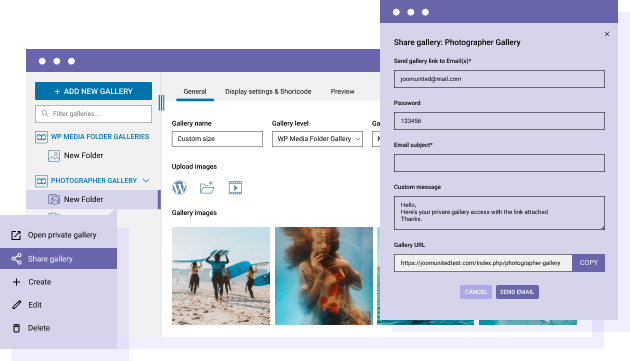
Task: Choose Create from the context menu
Action: point(59,282)
